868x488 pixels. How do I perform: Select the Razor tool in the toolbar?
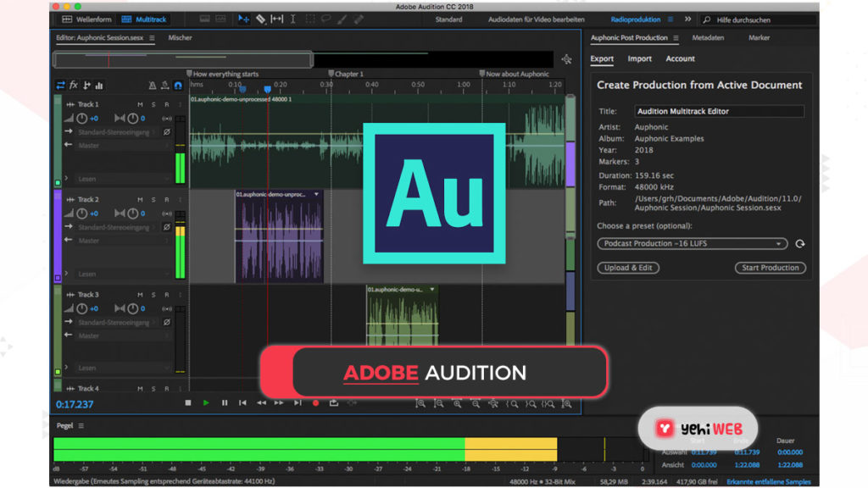(260, 19)
